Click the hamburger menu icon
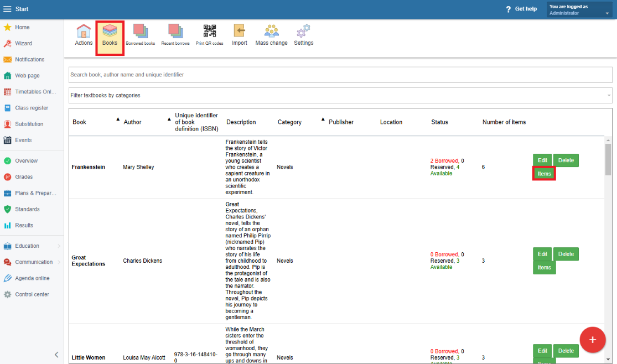The width and height of the screenshot is (617, 364). 7,9
